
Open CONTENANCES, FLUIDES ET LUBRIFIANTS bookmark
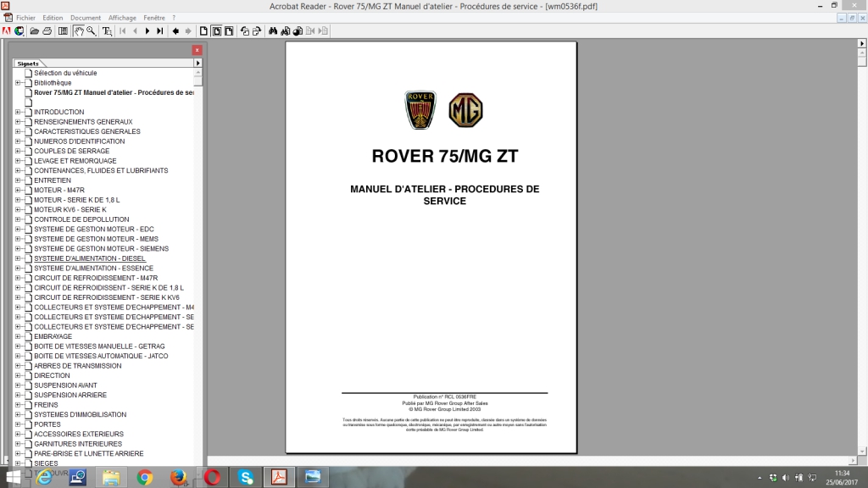pyautogui.click(x=101, y=170)
